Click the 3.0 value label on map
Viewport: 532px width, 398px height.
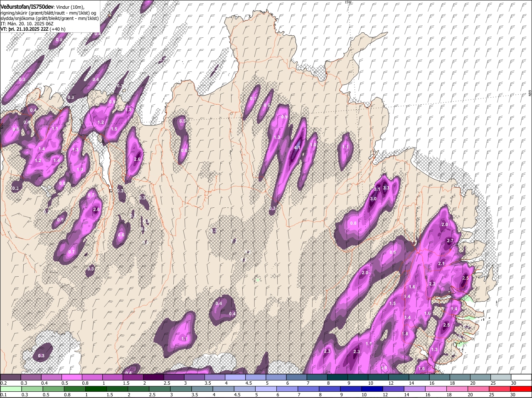[x=373, y=199]
